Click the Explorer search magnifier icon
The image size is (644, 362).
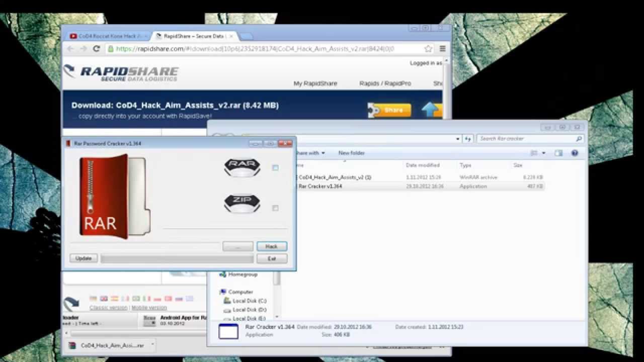579,138
